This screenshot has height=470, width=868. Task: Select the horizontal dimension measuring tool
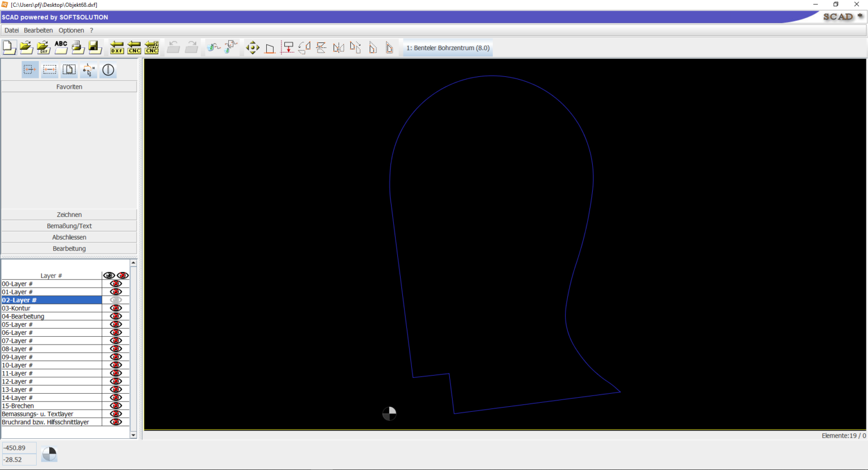pos(49,69)
